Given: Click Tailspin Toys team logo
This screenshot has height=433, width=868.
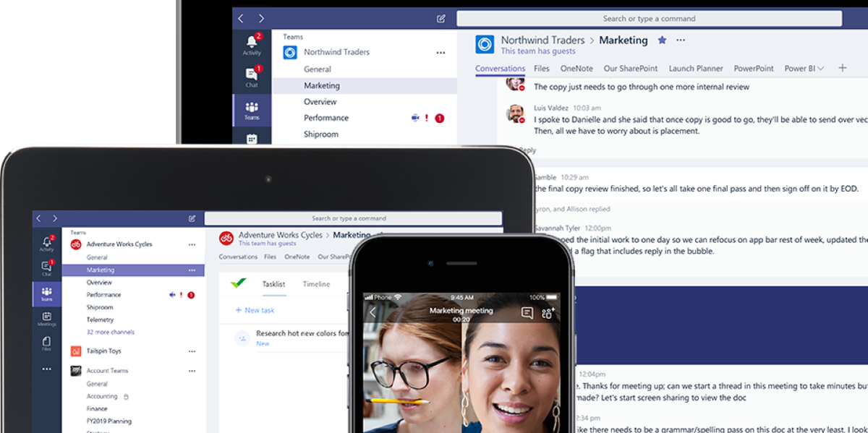Looking at the screenshot, I should pos(76,351).
